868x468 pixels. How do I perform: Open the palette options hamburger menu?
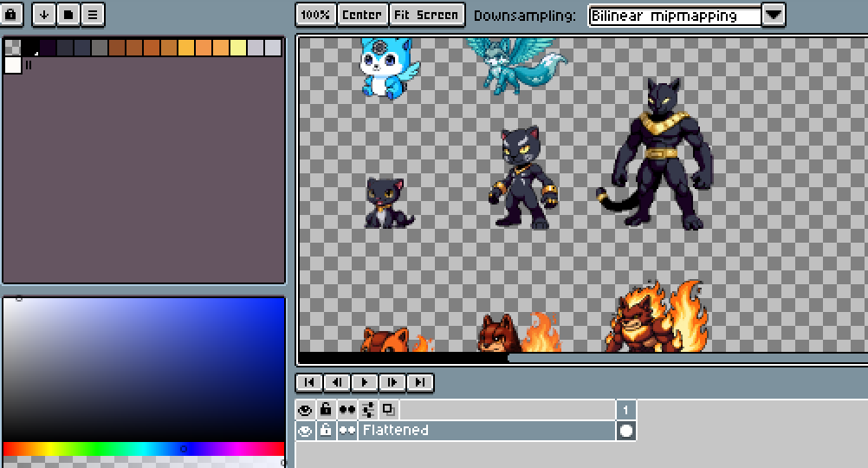(93, 15)
